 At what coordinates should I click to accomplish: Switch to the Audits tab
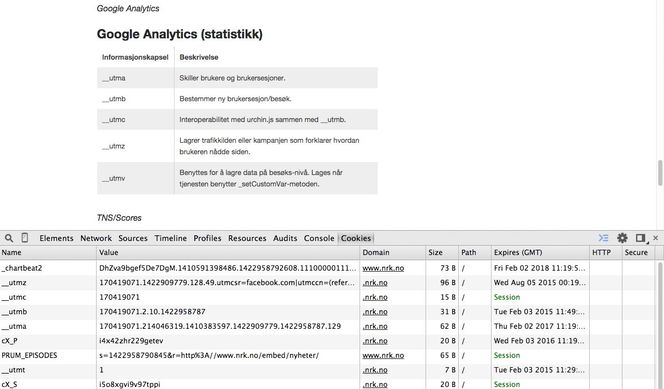285,238
